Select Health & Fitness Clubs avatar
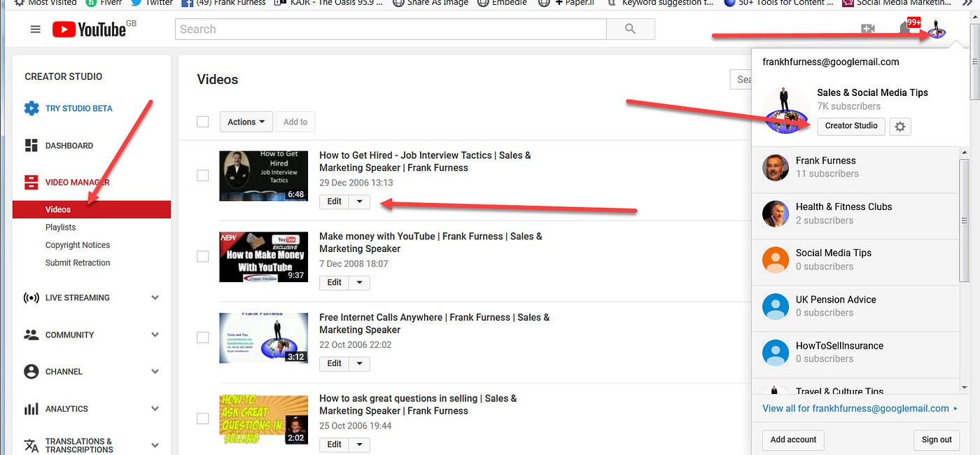This screenshot has height=455, width=980. pos(775,213)
